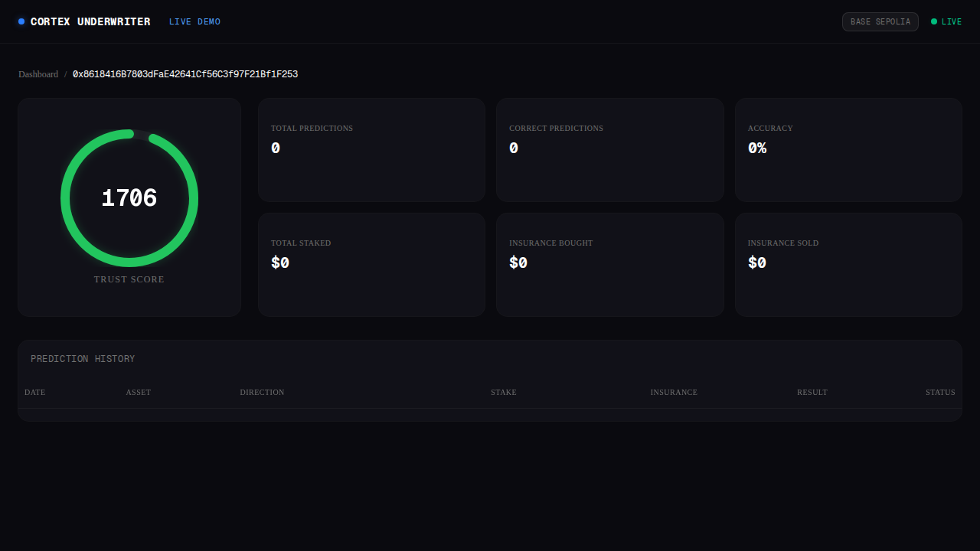This screenshot has height=551, width=980.
Task: Click the Live status text
Action: click(952, 22)
